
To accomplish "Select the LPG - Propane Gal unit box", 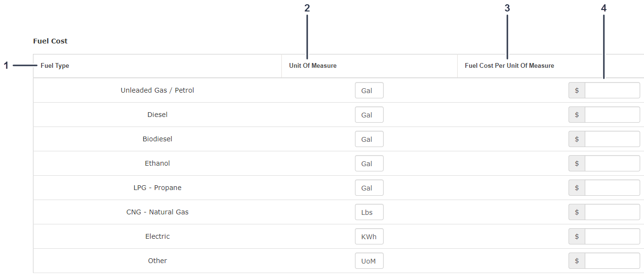I will tap(369, 188).
